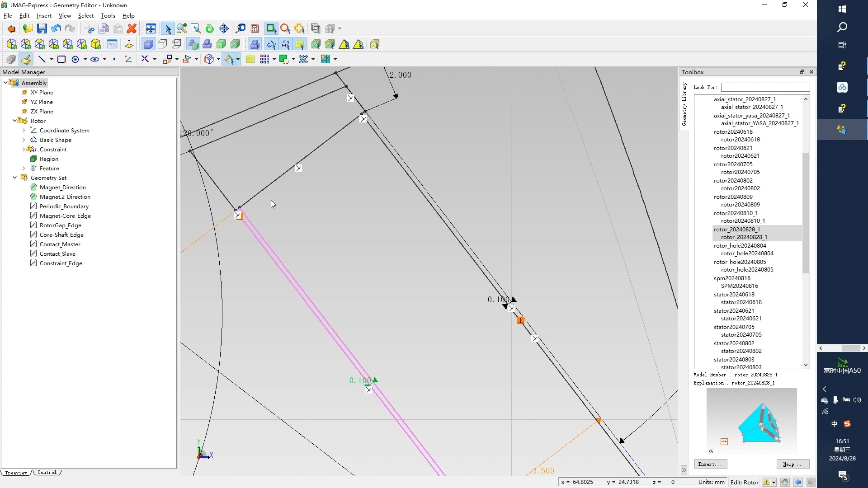868x488 pixels.
Task: Select the Zoom Extents icon in toolbar
Action: coord(150,28)
